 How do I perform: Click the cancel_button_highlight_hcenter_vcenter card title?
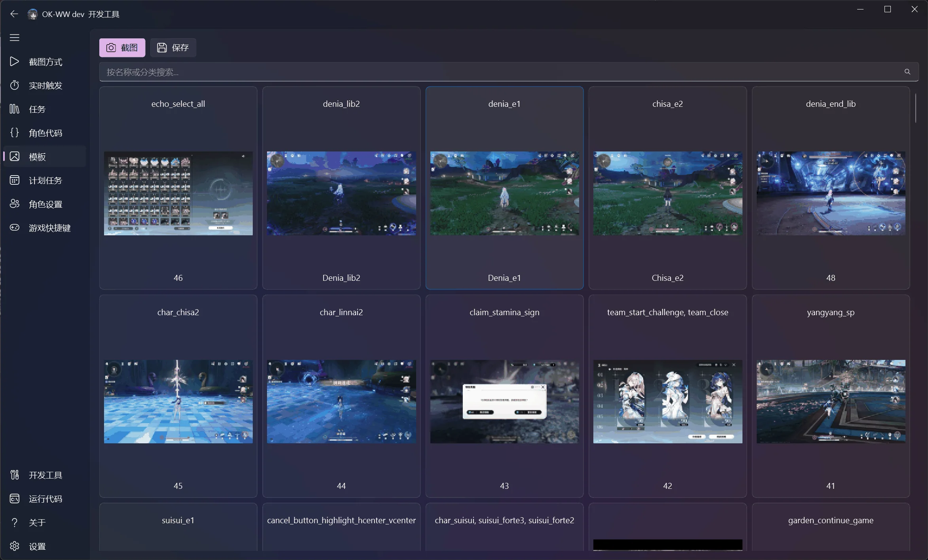click(x=341, y=520)
